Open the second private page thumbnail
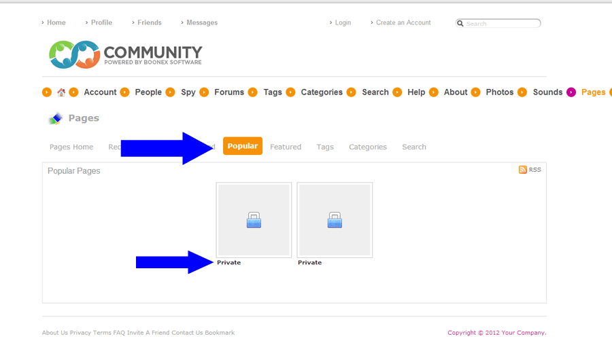The image size is (612, 364). coord(335,220)
